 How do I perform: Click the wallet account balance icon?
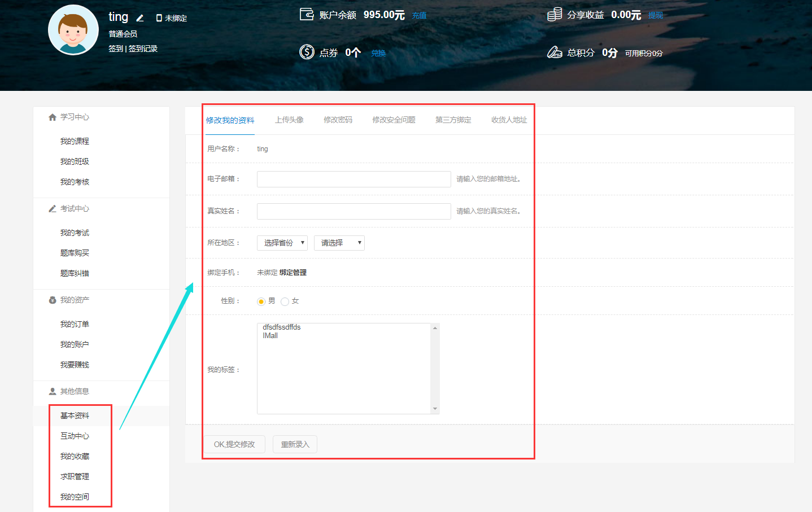point(307,14)
